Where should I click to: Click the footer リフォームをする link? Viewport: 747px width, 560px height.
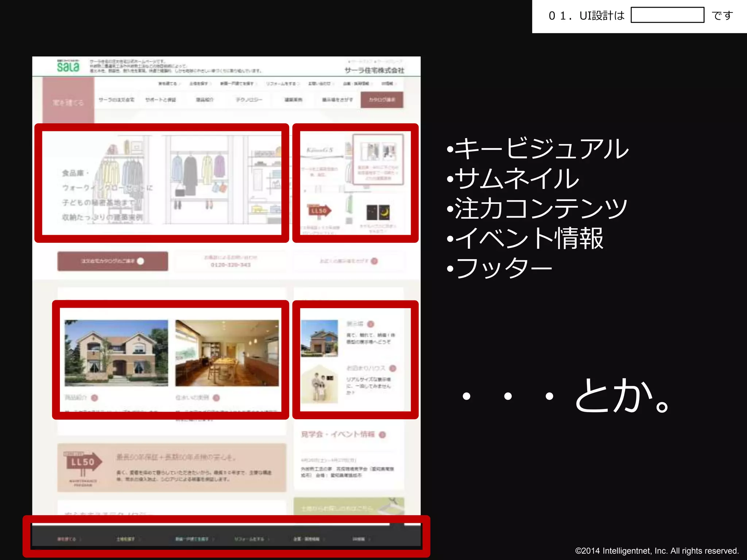click(x=249, y=539)
